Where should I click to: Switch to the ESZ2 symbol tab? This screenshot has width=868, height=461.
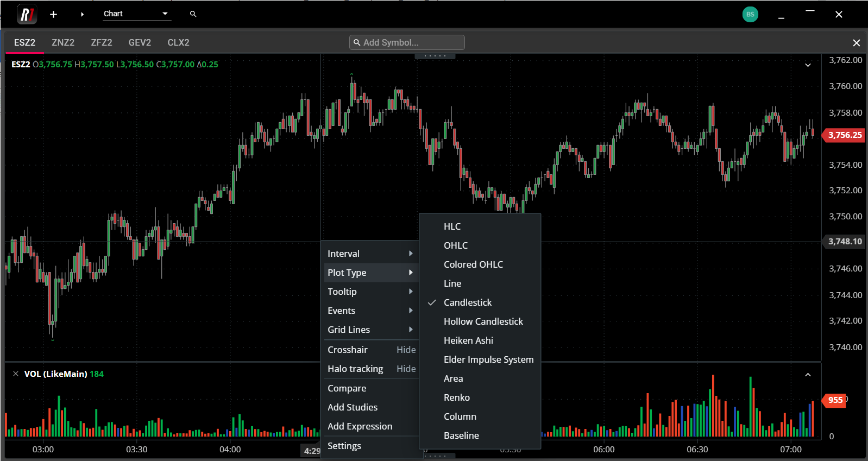click(x=24, y=42)
